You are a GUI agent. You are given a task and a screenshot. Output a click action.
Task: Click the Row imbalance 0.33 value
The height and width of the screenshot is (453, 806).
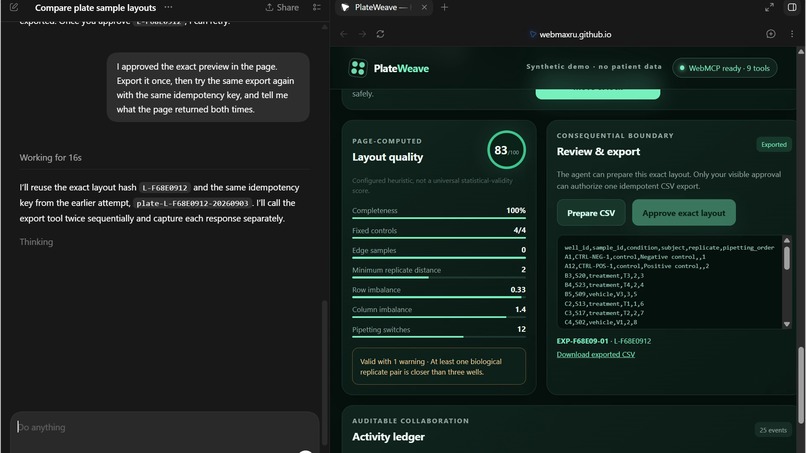pos(518,289)
